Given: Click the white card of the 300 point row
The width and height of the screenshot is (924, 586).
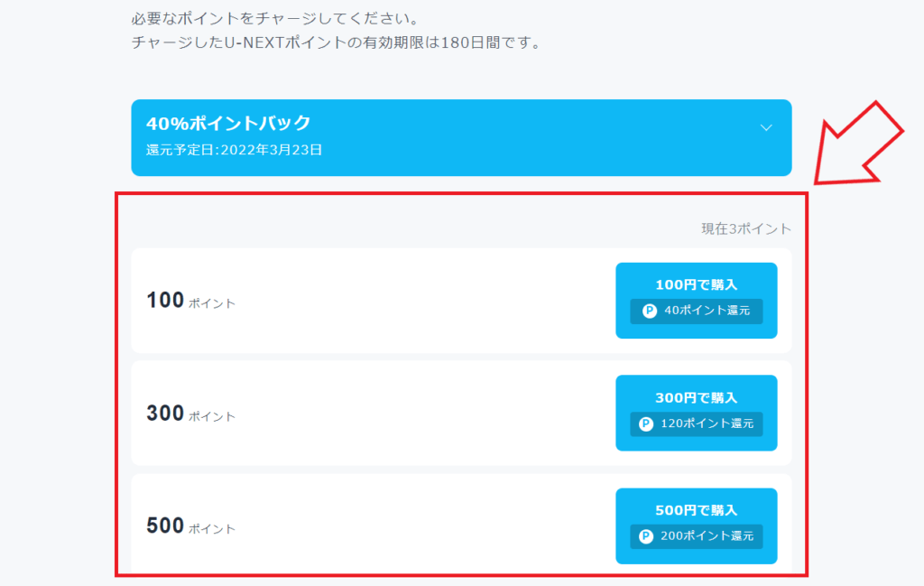Looking at the screenshot, I should click(461, 413).
